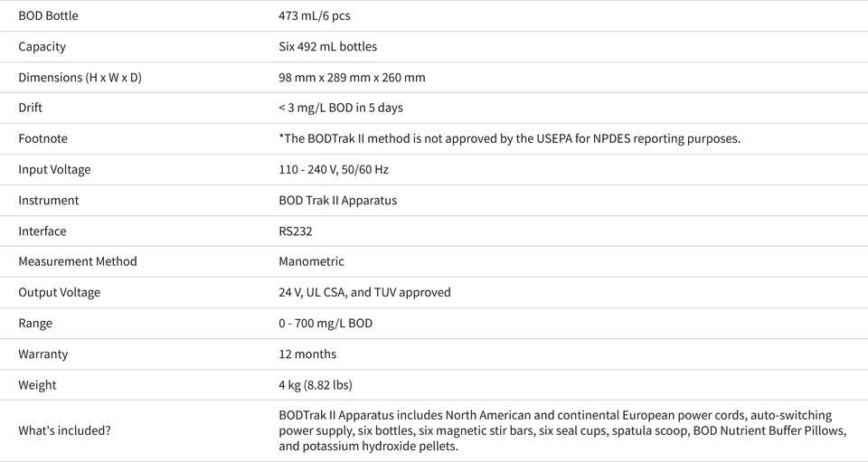Select 98 mm x 289 mm x 260 mm value

tap(352, 78)
